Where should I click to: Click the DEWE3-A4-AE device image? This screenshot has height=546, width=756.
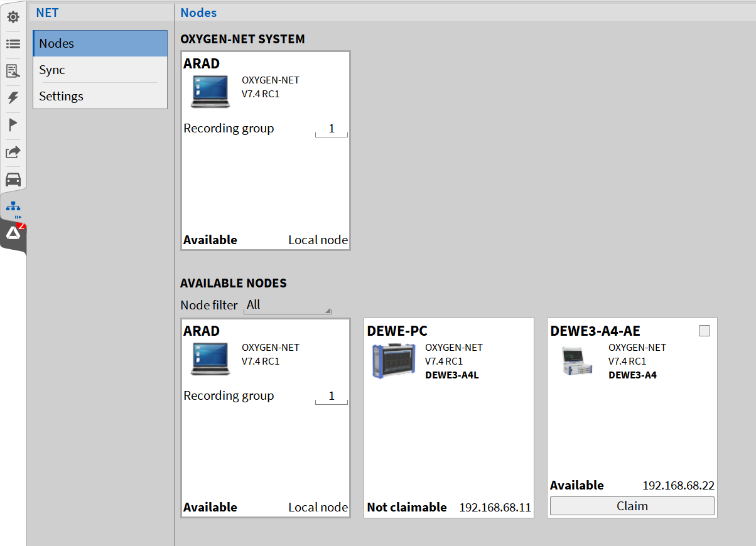click(x=577, y=362)
